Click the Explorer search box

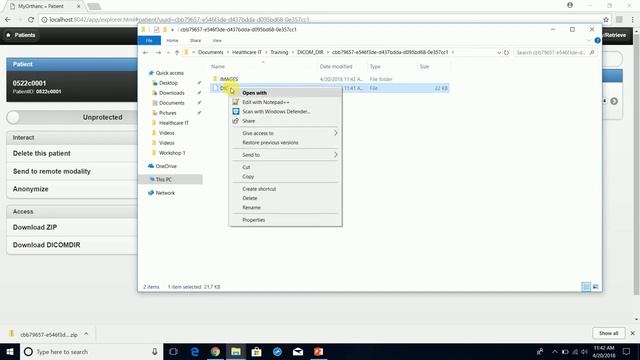click(555, 52)
